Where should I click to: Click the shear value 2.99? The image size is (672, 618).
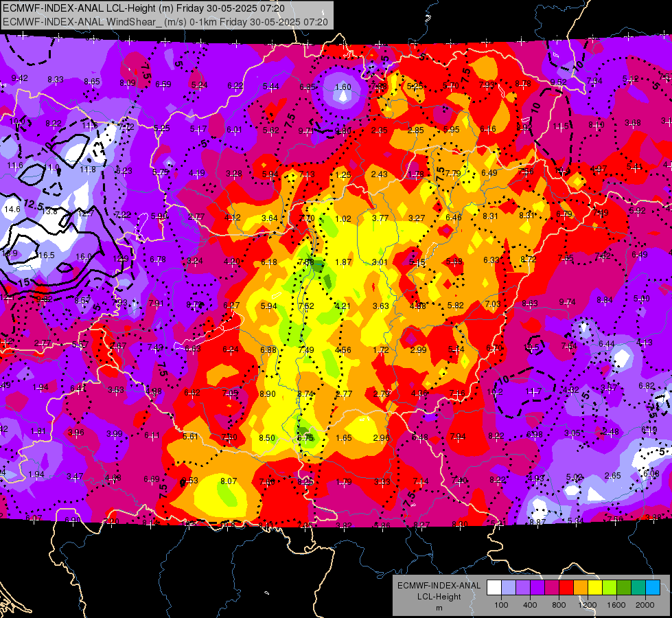tap(418, 350)
